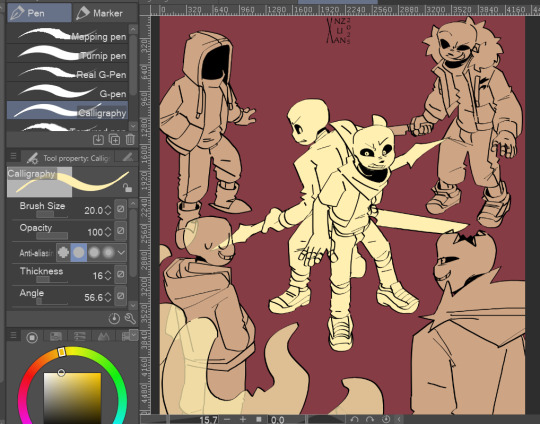
Task: Click the duplicate sub tool icon
Action: point(114,139)
